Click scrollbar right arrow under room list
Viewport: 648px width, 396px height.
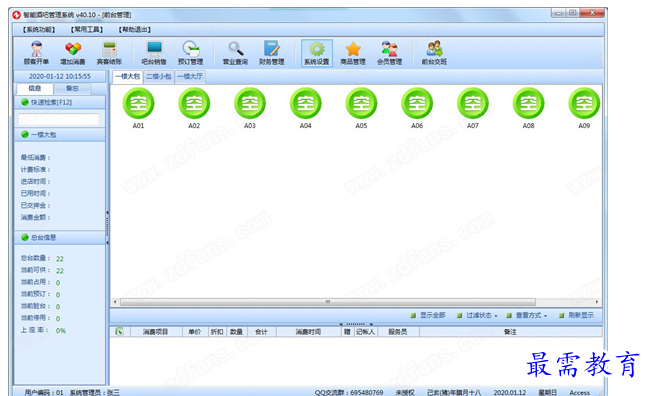pos(597,302)
